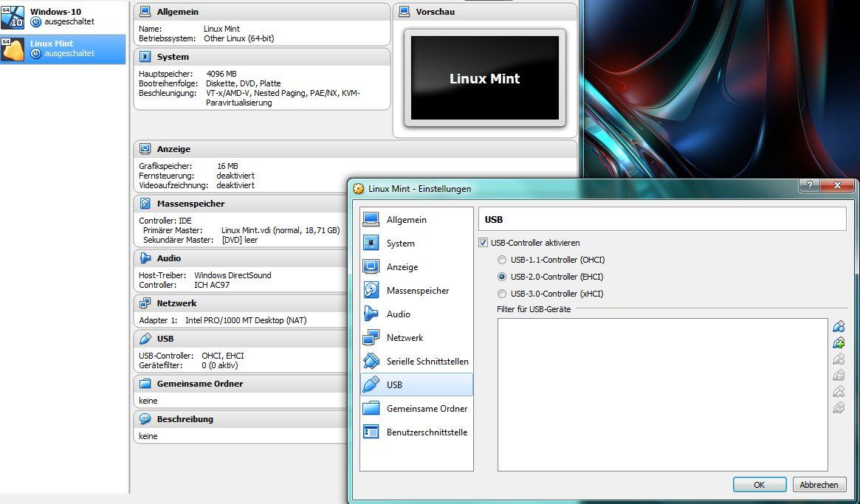This screenshot has height=504, width=860.
Task: Click the settings dialog help button
Action: [809, 185]
